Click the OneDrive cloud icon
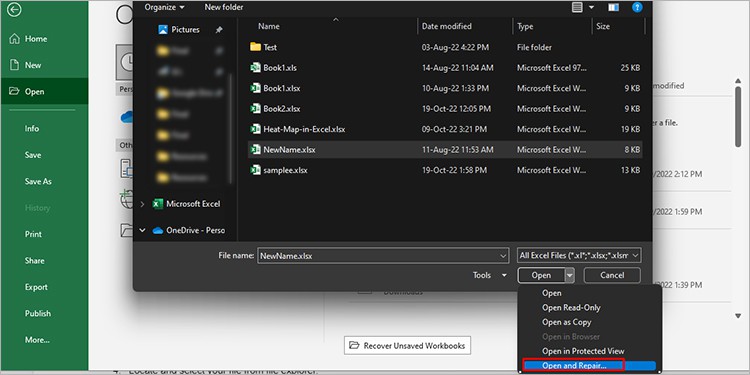This screenshot has width=750, height=375. (x=158, y=231)
